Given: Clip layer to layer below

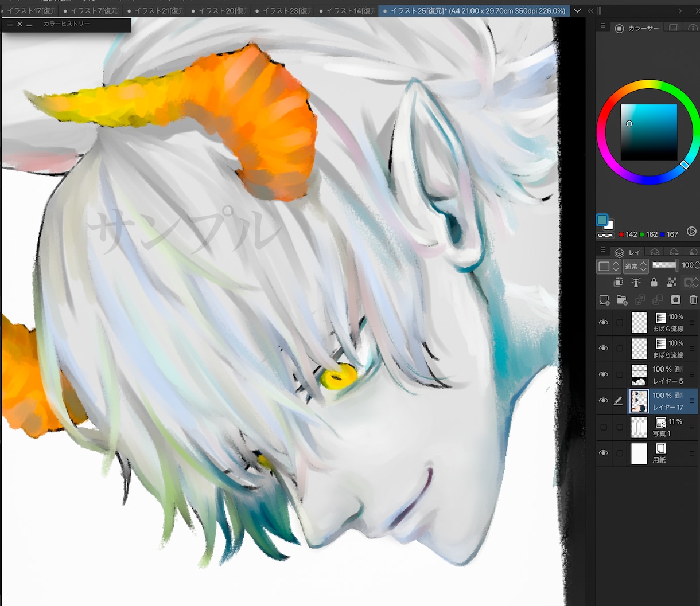Looking at the screenshot, I should [x=618, y=283].
